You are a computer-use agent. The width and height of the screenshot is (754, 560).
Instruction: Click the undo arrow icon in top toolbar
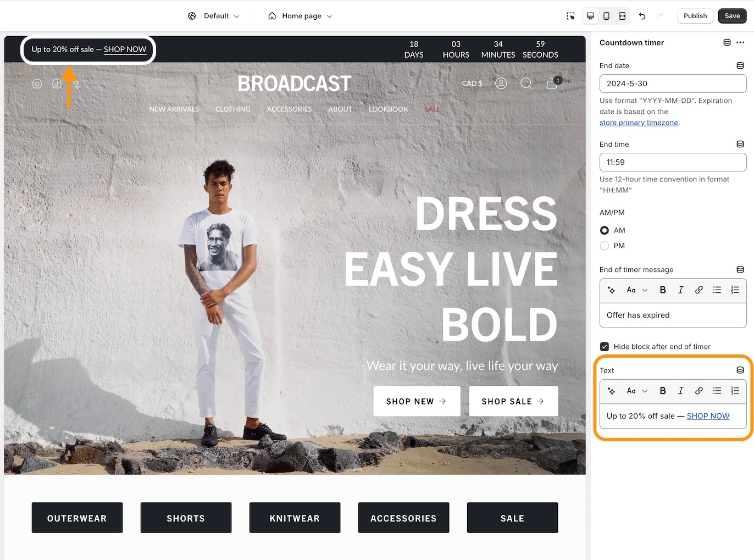point(642,16)
